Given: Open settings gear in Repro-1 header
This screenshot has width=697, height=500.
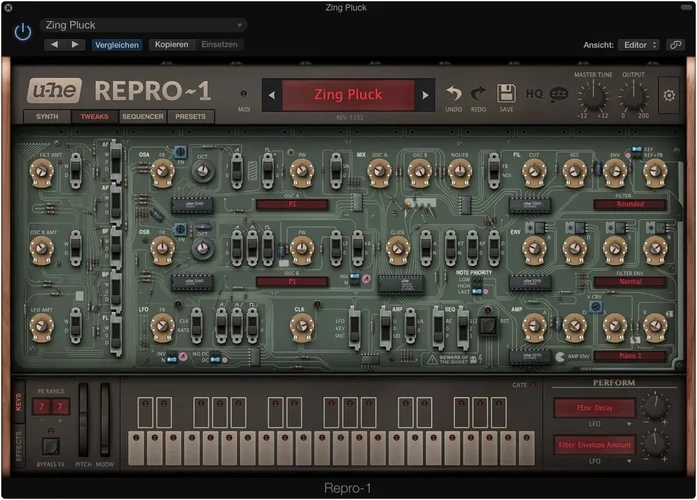Looking at the screenshot, I should coord(669,96).
